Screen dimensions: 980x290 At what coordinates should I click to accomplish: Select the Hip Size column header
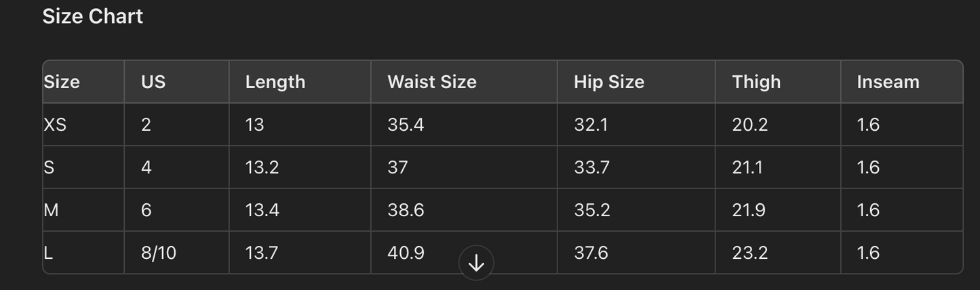tap(608, 82)
